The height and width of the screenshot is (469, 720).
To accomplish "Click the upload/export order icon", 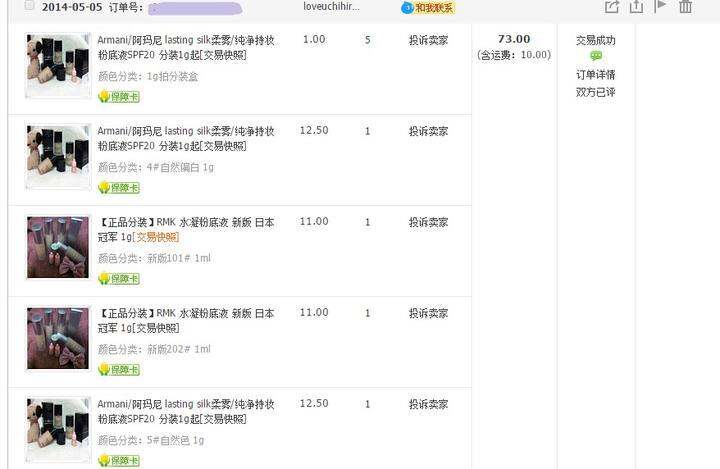I will (x=636, y=6).
